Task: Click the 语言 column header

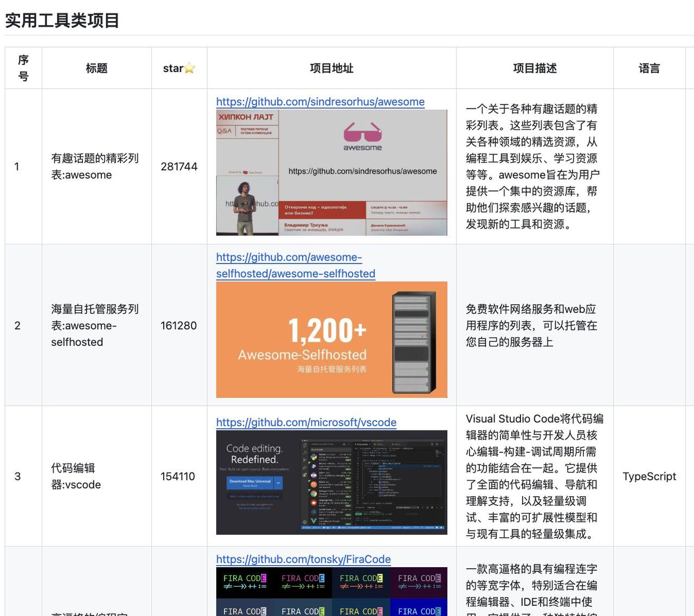Action: tap(649, 68)
